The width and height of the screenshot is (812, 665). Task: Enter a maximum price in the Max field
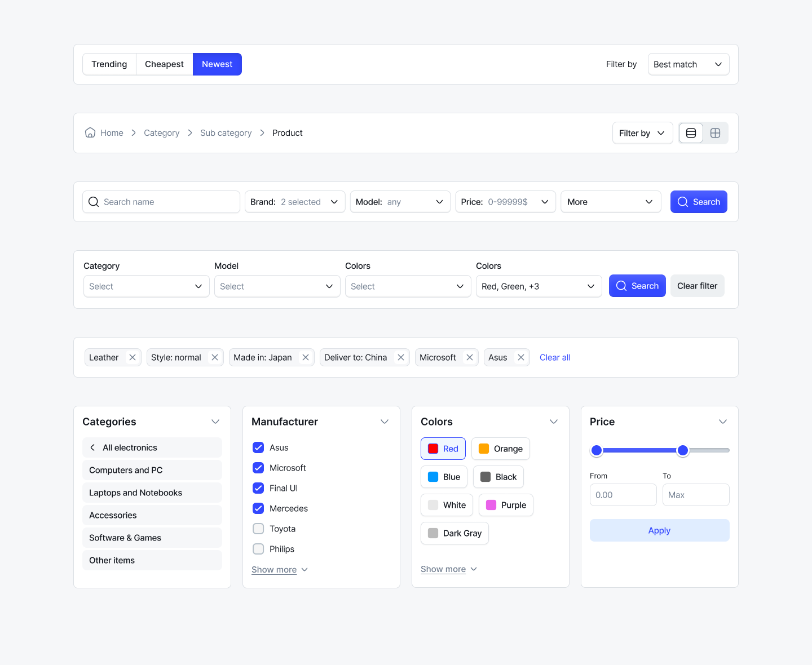tap(696, 494)
